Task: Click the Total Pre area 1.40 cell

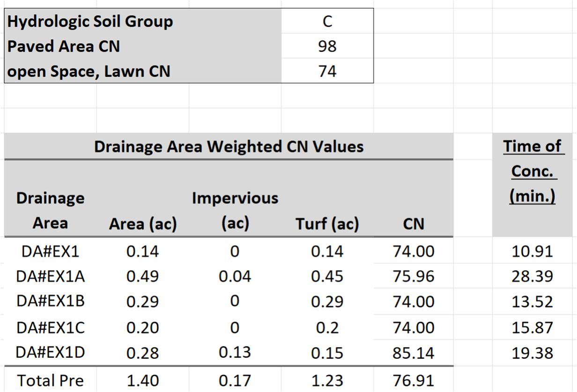Action: (142, 380)
